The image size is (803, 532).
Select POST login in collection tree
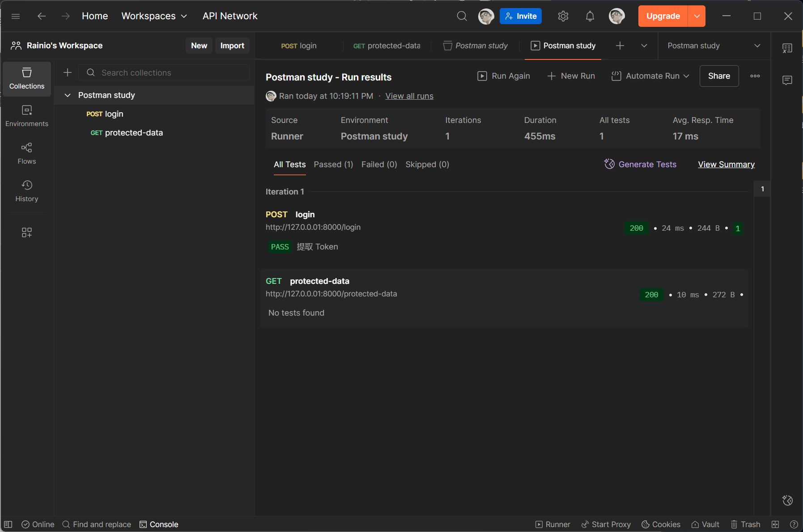(154, 114)
